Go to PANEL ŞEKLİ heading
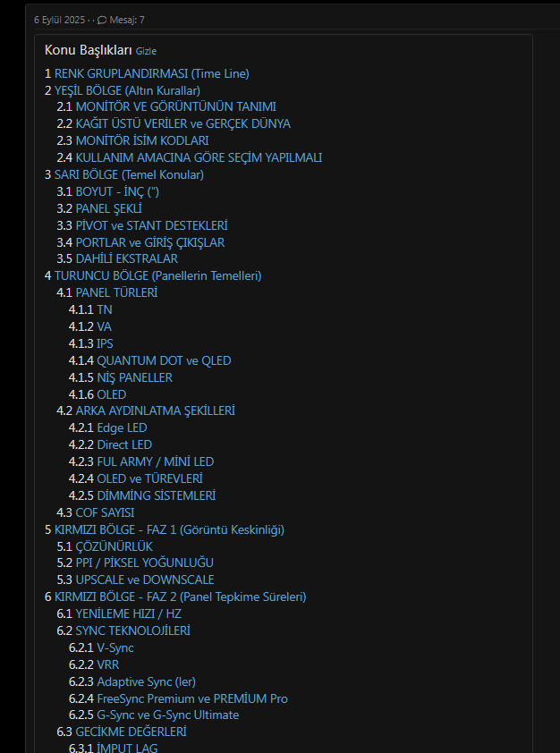Image resolution: width=560 pixels, height=753 pixels. [x=108, y=208]
